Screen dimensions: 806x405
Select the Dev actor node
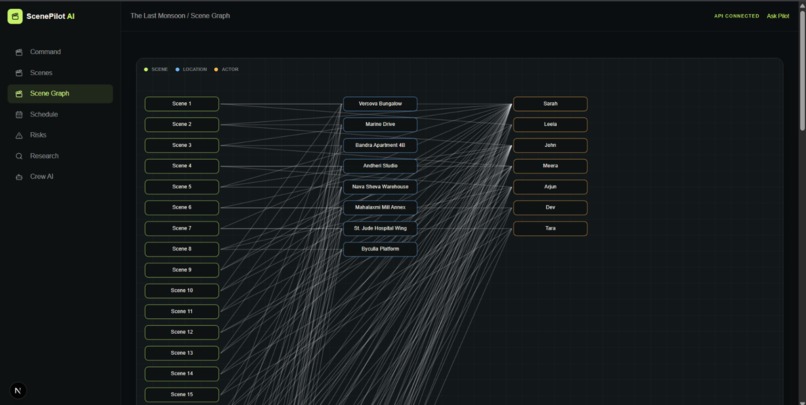point(551,208)
